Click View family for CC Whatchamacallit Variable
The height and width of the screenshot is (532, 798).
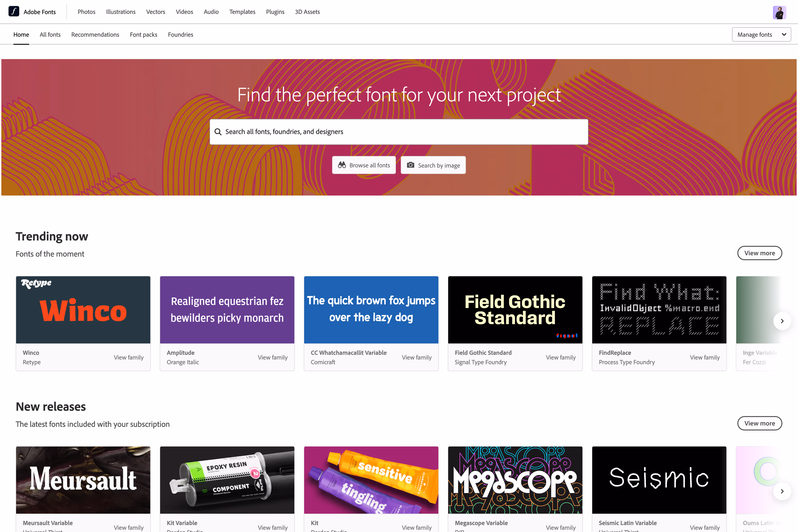tap(417, 357)
